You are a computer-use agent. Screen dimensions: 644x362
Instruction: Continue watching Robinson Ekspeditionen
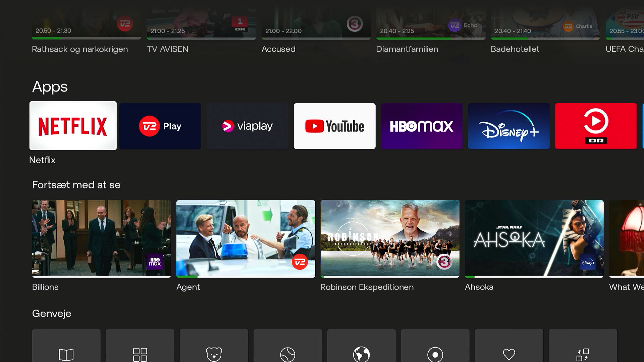coord(390,238)
